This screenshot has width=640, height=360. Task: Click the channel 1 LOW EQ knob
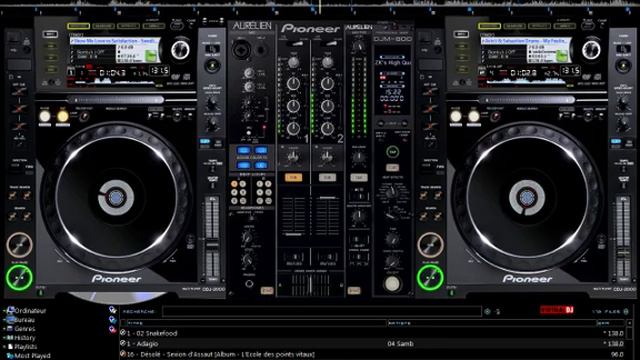[x=293, y=128]
